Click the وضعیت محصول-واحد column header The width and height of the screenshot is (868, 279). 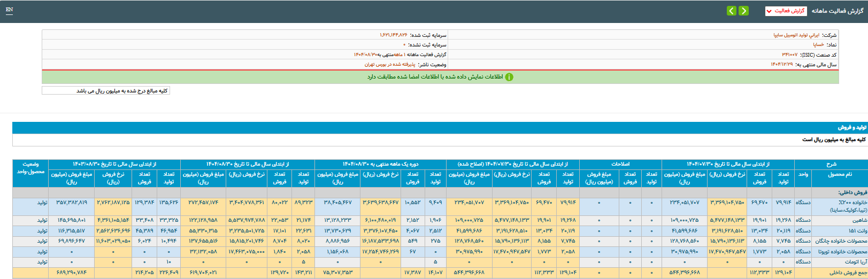point(30,168)
